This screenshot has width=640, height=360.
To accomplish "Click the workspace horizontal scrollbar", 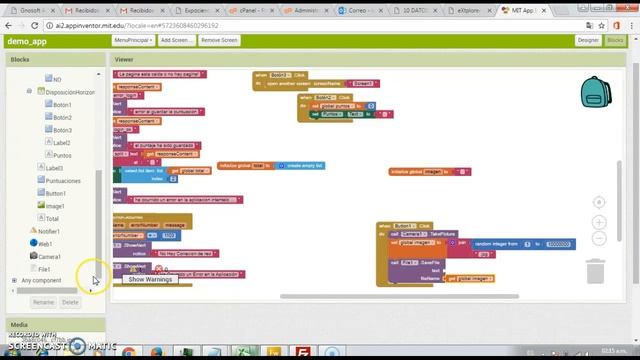I will [x=399, y=296].
